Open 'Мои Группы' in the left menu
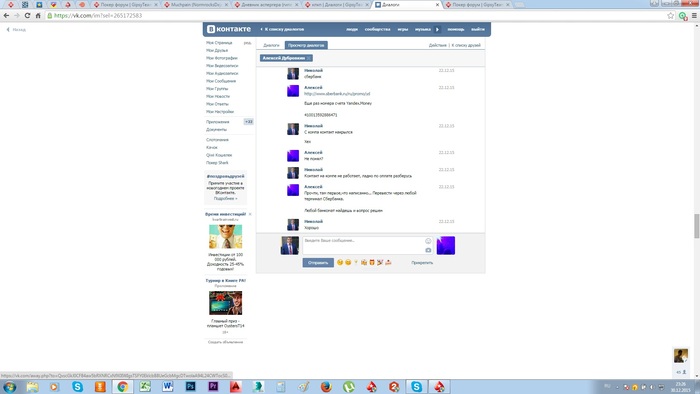This screenshot has height=394, width=700. (x=217, y=88)
